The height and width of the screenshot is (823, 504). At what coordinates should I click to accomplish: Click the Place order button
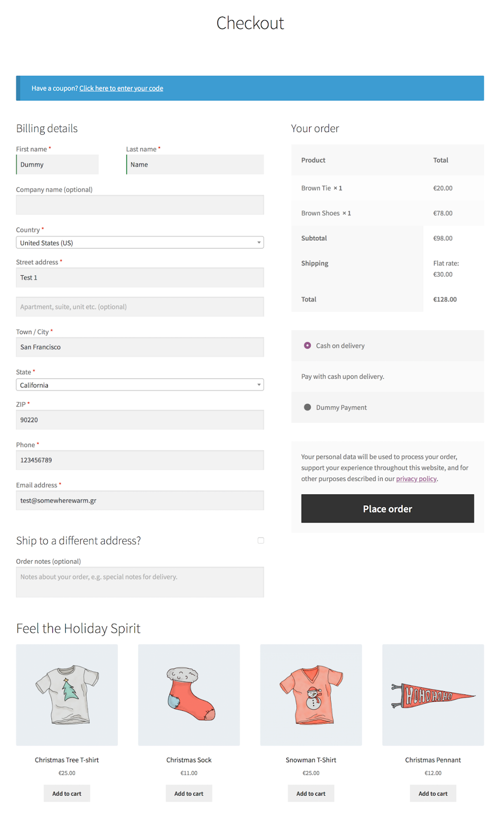[387, 509]
